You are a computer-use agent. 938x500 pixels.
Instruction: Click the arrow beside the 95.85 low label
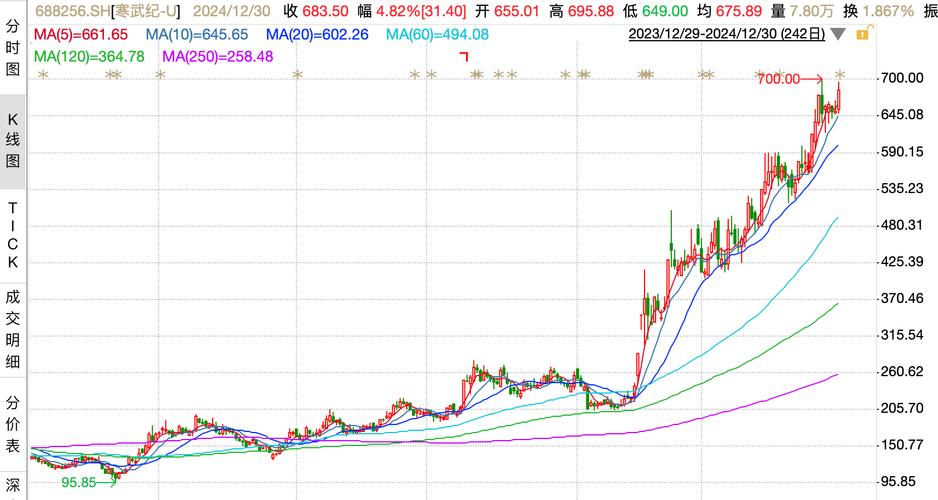[109, 481]
